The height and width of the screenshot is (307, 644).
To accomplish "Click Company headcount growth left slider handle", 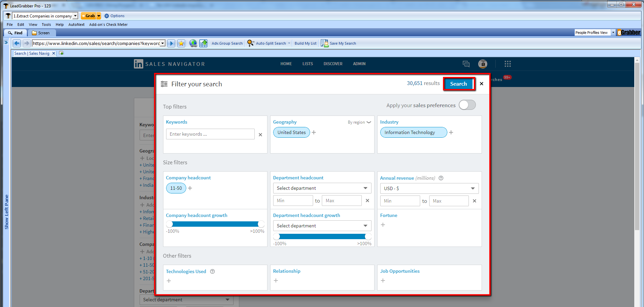I will point(169,224).
